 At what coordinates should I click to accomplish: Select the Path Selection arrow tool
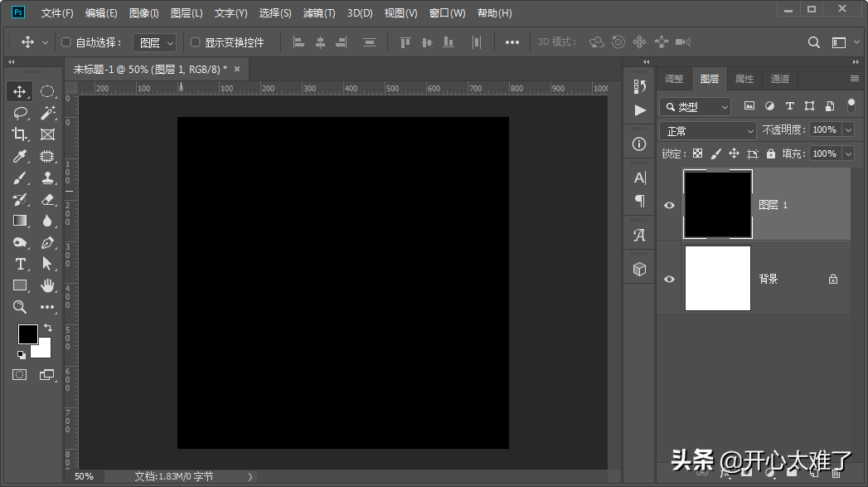click(47, 264)
